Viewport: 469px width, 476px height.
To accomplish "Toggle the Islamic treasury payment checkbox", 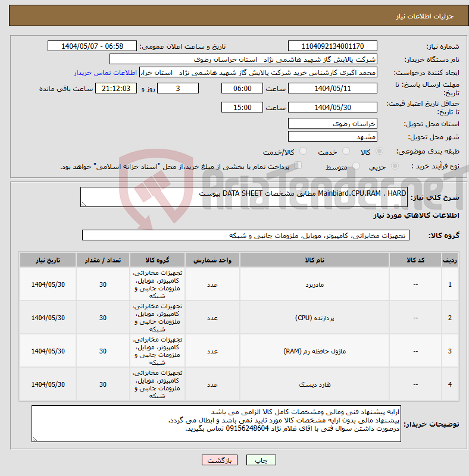I will tap(298, 165).
